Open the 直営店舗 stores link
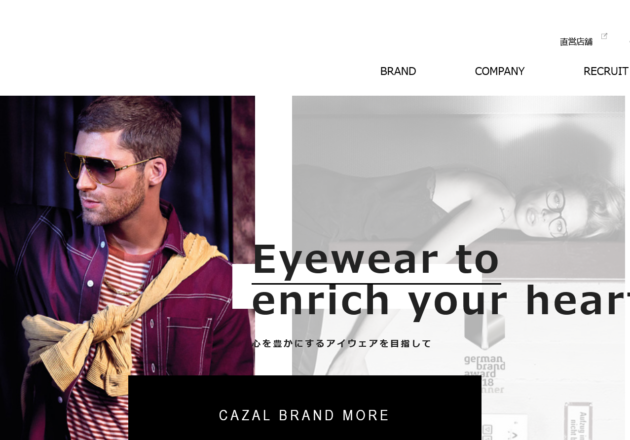630x440 pixels. click(x=576, y=42)
